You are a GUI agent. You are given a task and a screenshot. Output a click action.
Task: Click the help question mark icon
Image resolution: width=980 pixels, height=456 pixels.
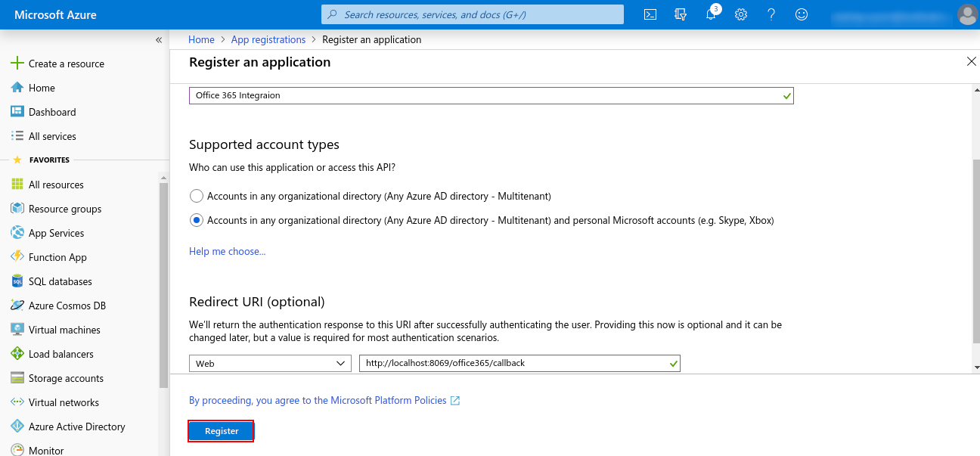(x=771, y=14)
